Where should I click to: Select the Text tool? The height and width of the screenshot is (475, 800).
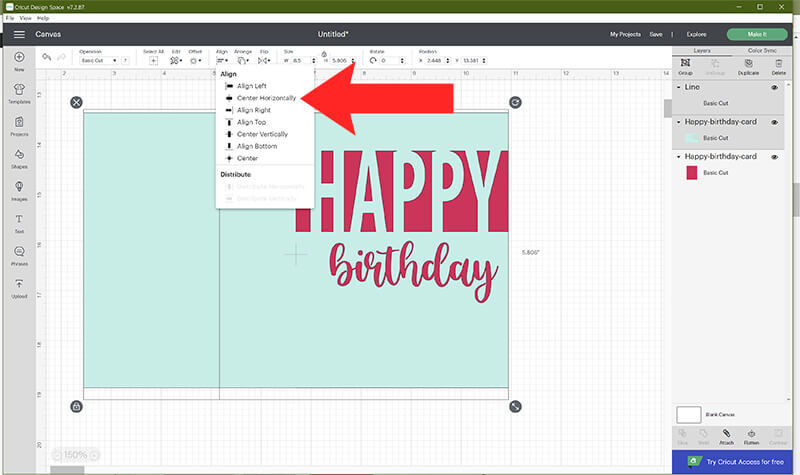tap(19, 223)
